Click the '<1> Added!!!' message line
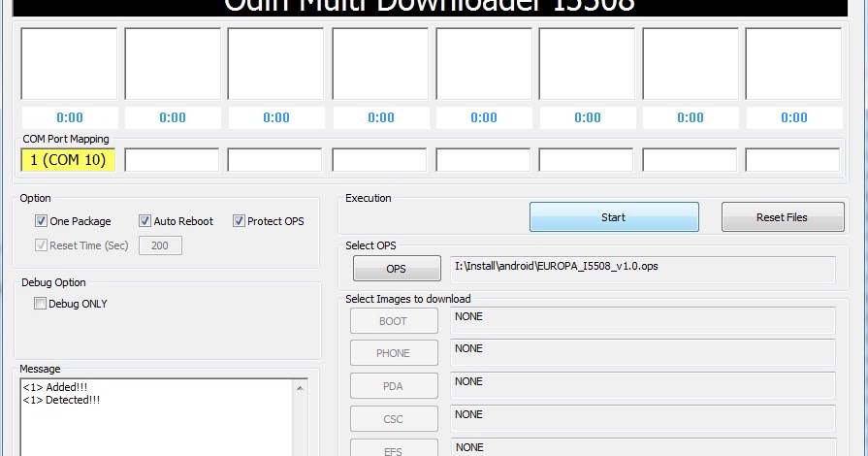The image size is (868, 456). [55, 387]
